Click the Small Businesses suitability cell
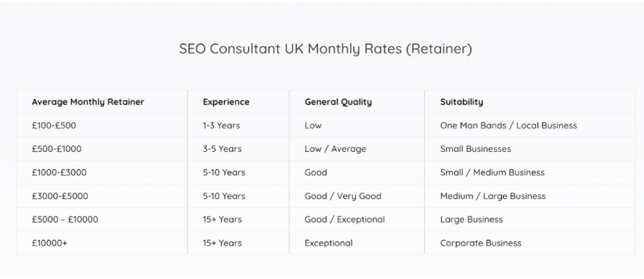 [475, 149]
